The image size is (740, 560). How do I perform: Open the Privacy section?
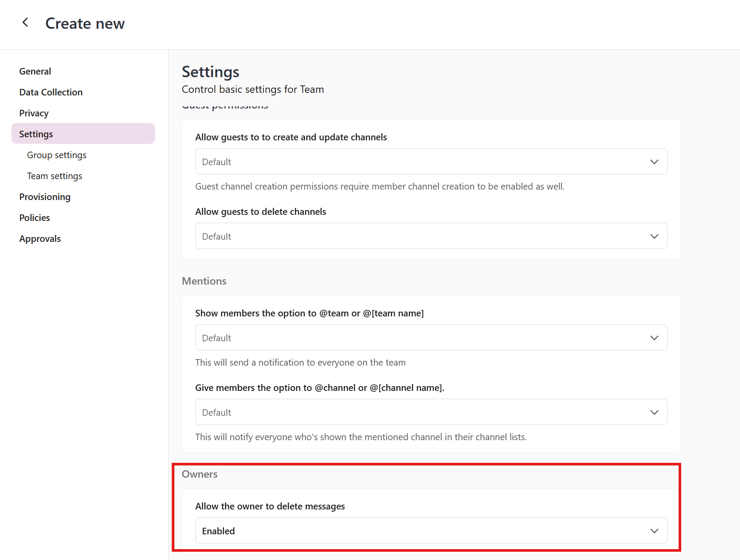click(34, 113)
